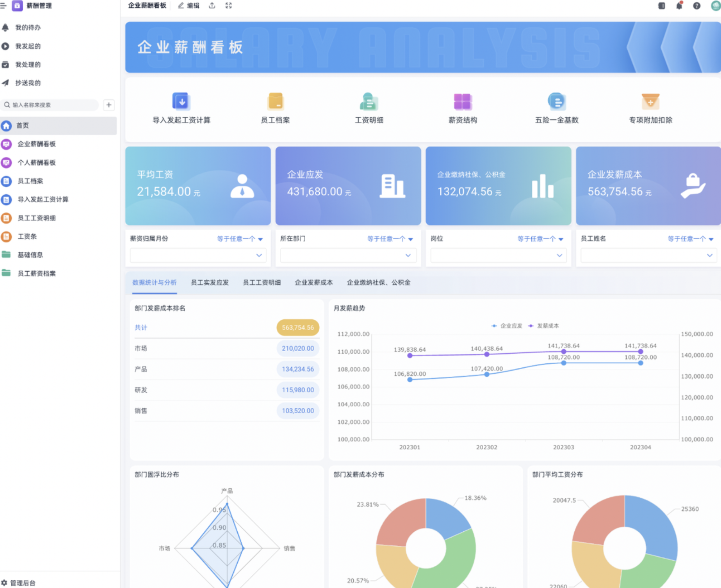Open 我的待办 bell icon
The width and height of the screenshot is (721, 588).
[5, 28]
